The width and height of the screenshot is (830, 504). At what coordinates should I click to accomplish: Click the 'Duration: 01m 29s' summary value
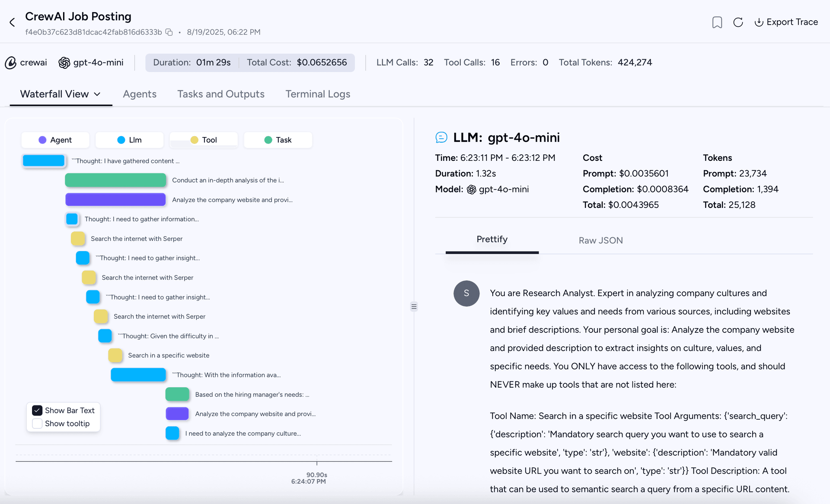click(x=192, y=63)
